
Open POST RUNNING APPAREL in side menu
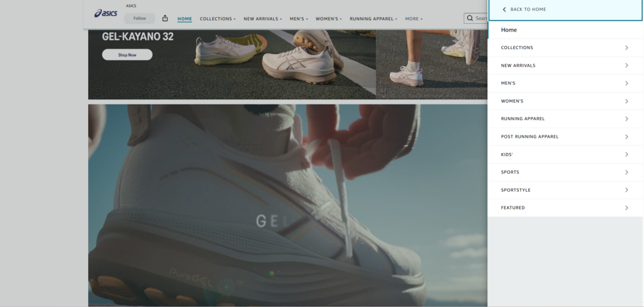(x=565, y=137)
